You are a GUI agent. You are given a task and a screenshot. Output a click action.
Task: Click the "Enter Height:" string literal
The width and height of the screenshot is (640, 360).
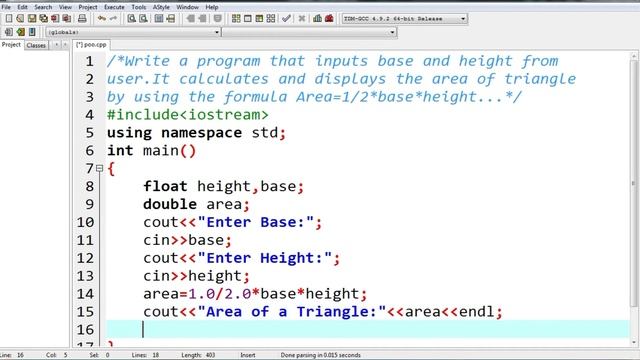coord(265,258)
